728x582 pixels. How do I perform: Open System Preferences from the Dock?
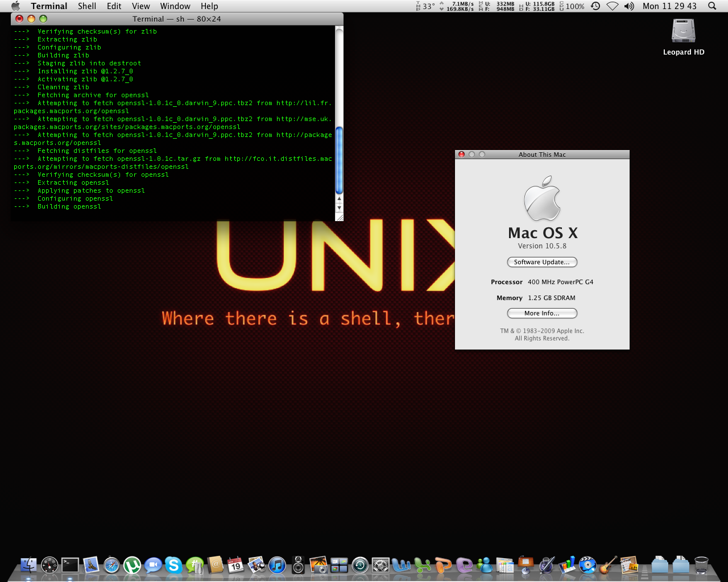click(380, 565)
